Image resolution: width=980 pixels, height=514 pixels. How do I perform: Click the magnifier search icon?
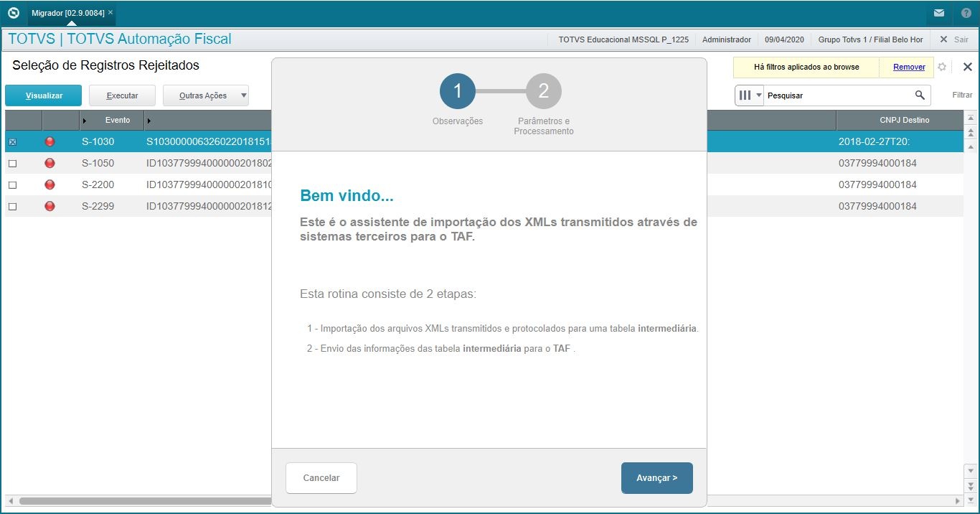pos(920,95)
